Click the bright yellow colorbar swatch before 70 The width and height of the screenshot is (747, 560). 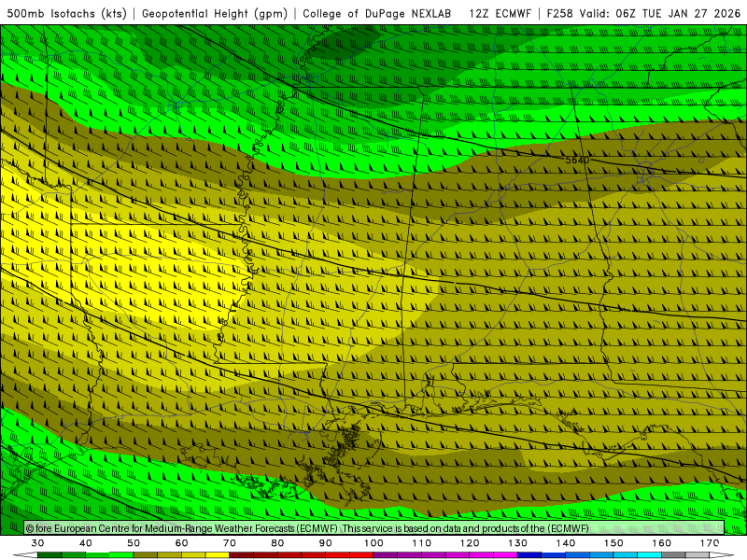pos(218,555)
